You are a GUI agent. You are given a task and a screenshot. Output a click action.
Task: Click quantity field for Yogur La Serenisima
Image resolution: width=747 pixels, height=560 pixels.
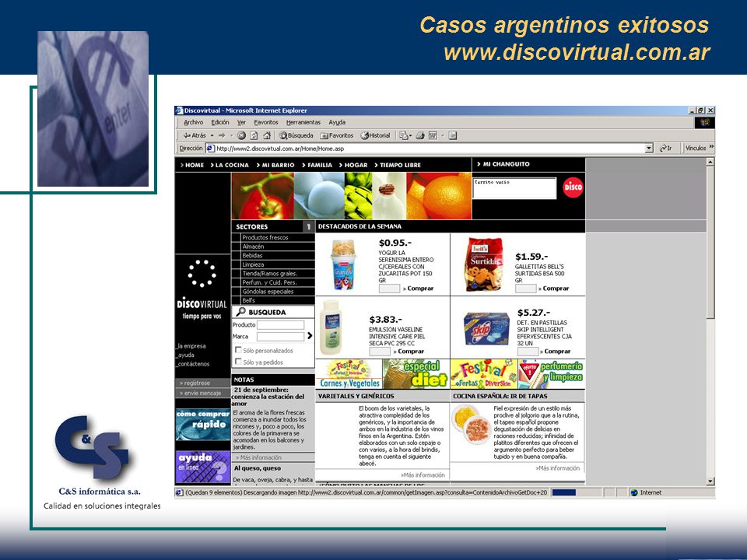pyautogui.click(x=389, y=288)
